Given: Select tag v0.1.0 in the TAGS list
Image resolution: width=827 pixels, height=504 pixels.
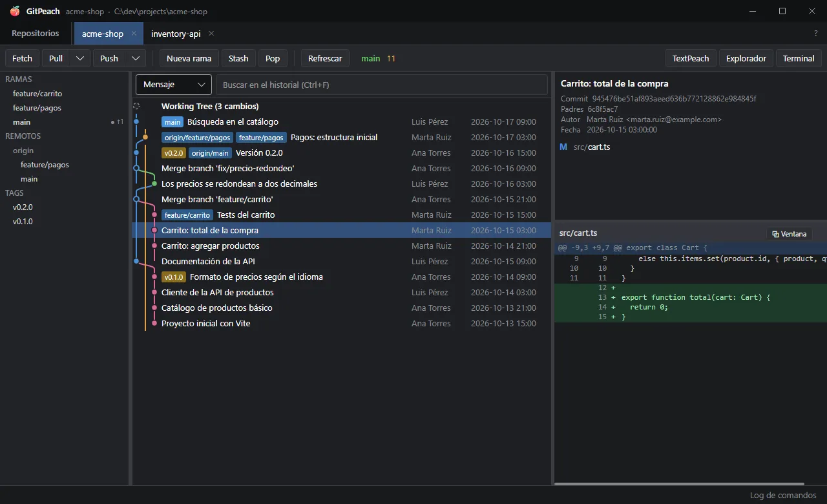Looking at the screenshot, I should pos(65,222).
